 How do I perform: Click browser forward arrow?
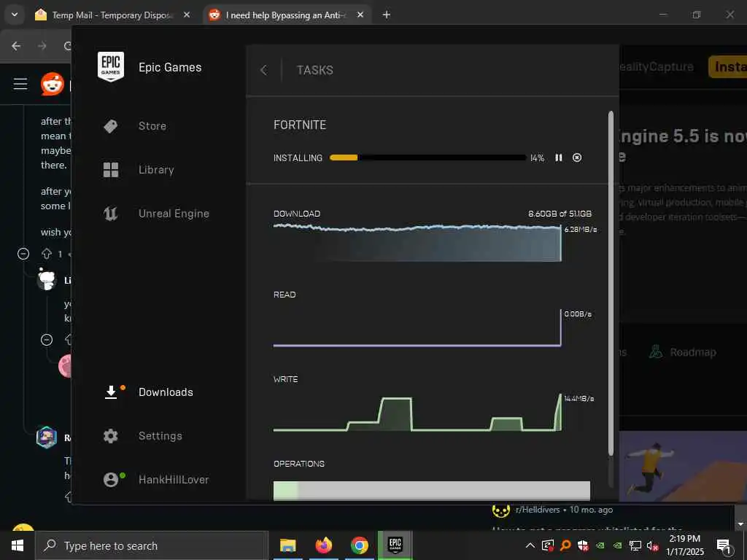point(42,46)
